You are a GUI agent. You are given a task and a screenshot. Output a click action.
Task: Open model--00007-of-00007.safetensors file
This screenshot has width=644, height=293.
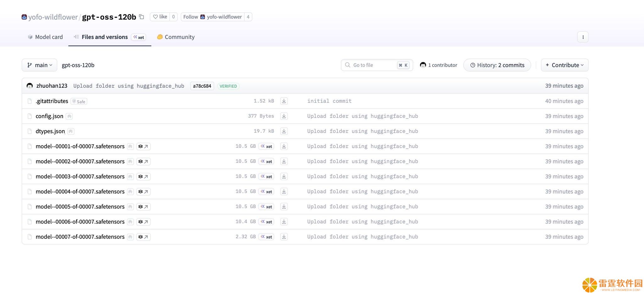coord(80,237)
